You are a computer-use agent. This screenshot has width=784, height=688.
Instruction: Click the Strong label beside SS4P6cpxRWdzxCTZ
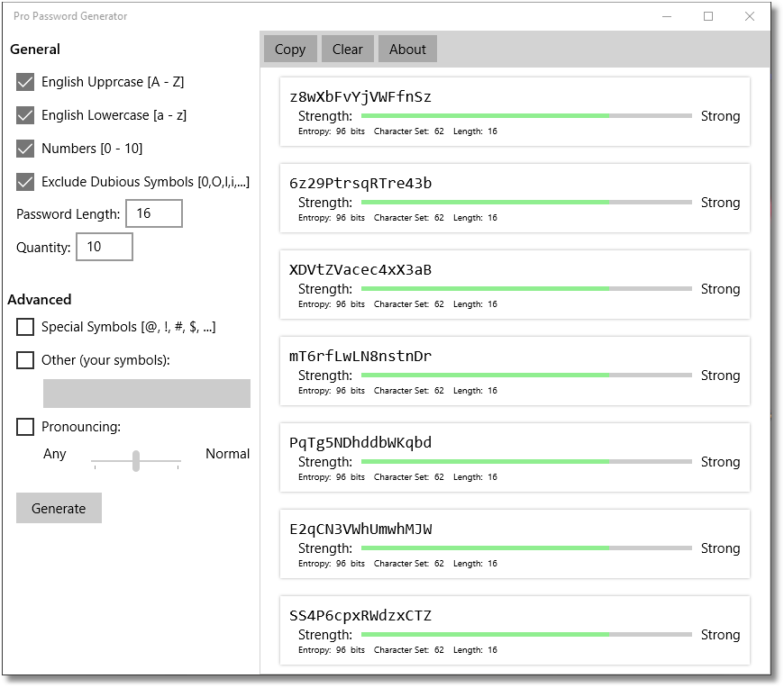pos(720,635)
